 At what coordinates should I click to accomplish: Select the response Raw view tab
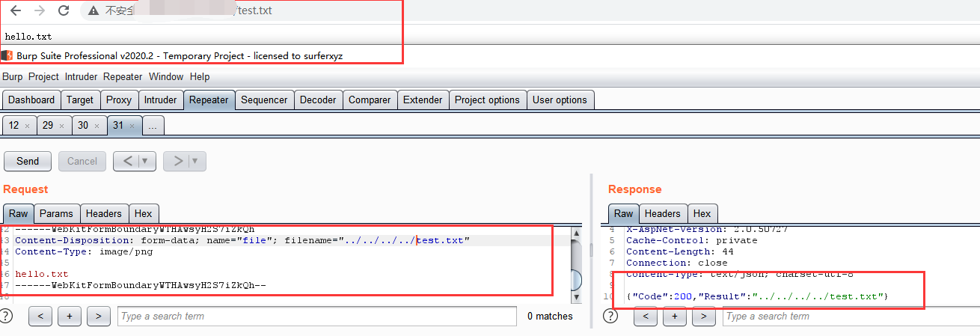[x=624, y=213]
